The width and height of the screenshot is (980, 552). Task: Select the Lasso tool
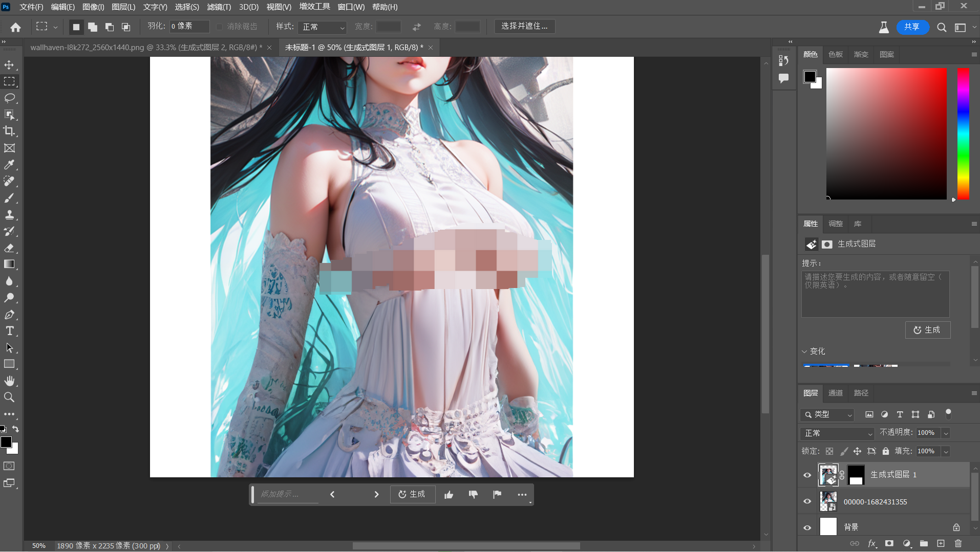pyautogui.click(x=9, y=98)
